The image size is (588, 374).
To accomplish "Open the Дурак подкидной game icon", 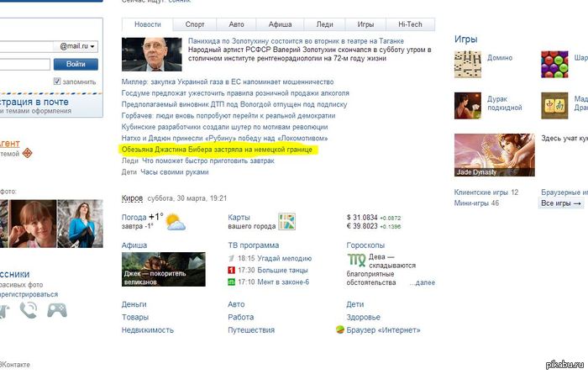I will pos(468,106).
